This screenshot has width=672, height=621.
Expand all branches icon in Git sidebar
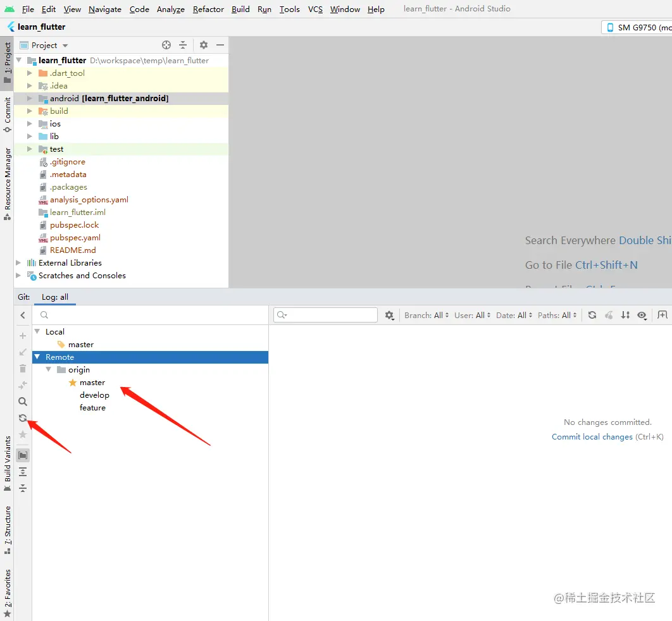click(x=23, y=472)
